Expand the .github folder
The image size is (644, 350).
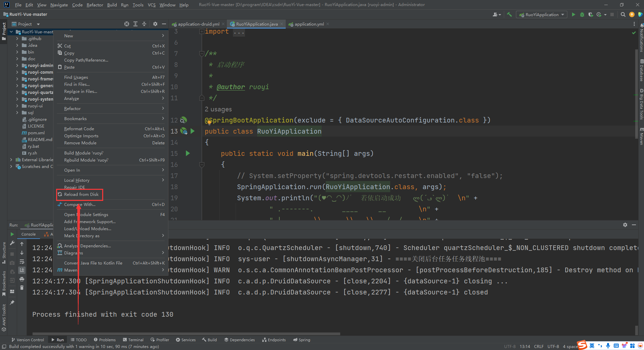click(x=17, y=39)
